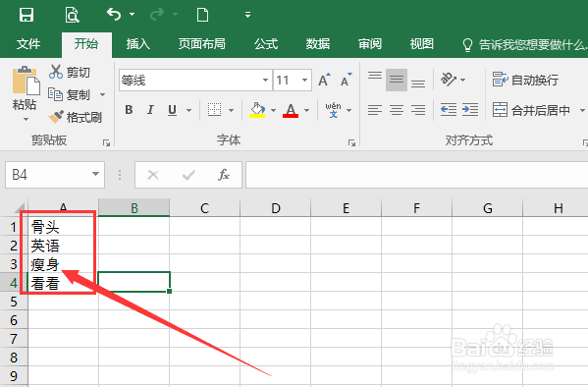Expand the Name Box dropdown arrow
Screen dimensions: 588x387
tap(95, 174)
